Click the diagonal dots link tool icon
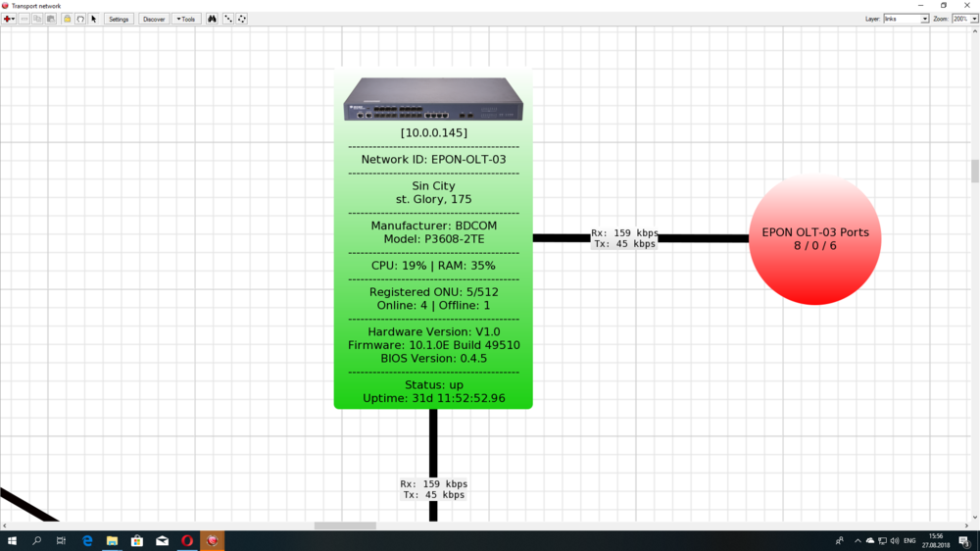 (228, 19)
